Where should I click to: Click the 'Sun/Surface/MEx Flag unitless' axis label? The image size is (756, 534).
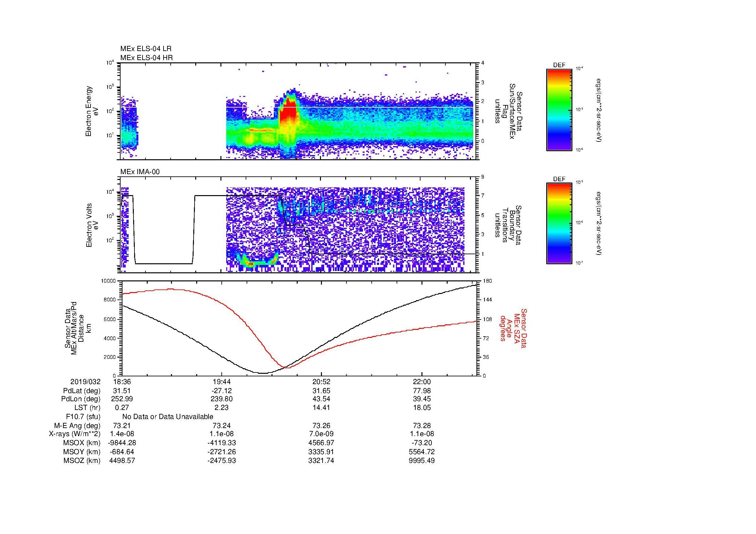pos(509,111)
